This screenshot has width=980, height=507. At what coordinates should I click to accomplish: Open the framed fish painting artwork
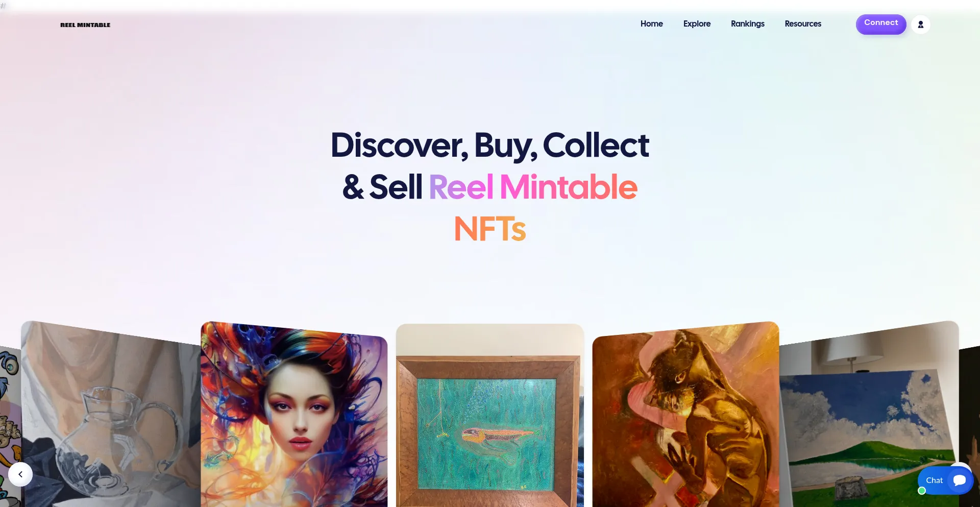click(x=490, y=416)
